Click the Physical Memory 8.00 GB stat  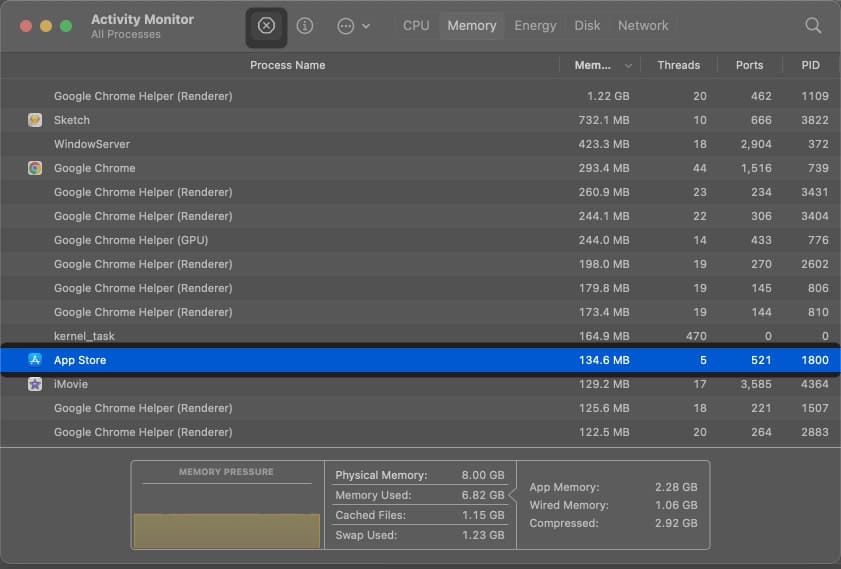(x=419, y=475)
